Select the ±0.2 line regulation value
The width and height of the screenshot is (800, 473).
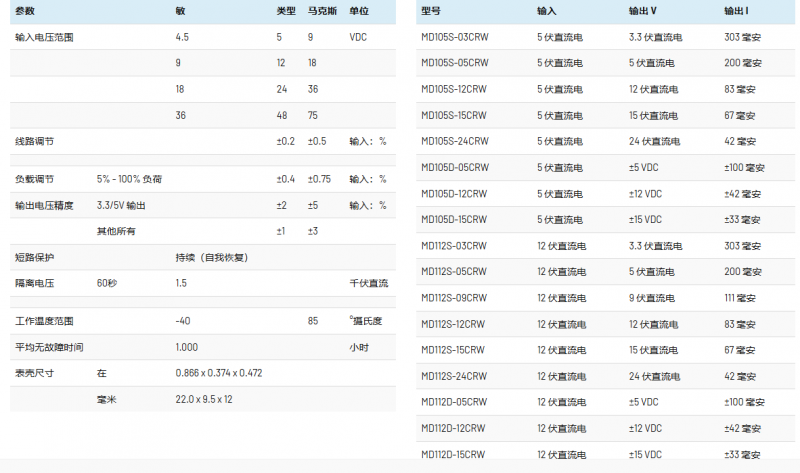click(x=286, y=141)
